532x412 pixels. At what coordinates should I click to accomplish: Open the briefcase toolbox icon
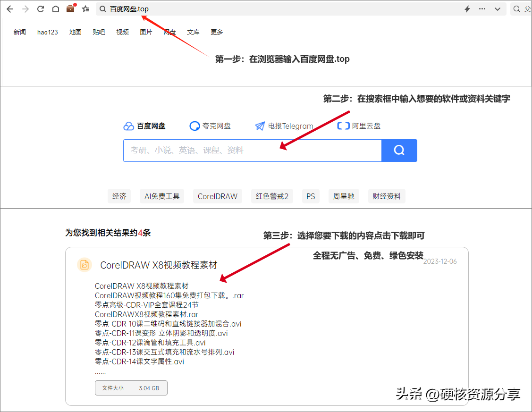[x=71, y=8]
